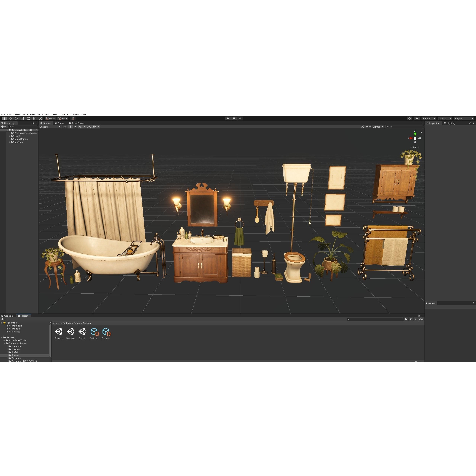This screenshot has height=476, width=476.
Task: Select the Scale tool
Action: pos(22,118)
